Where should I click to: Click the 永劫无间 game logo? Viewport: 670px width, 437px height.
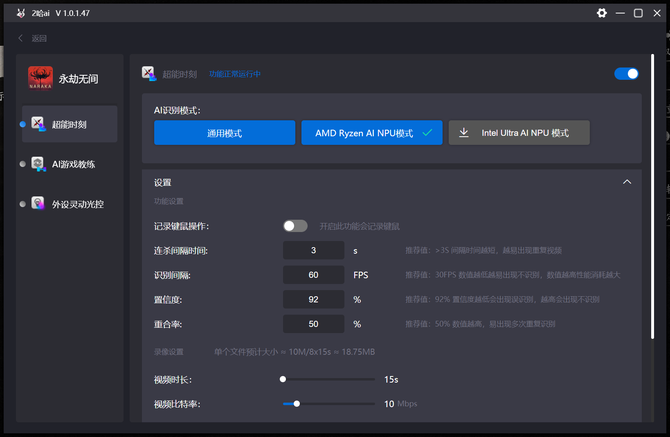click(40, 78)
